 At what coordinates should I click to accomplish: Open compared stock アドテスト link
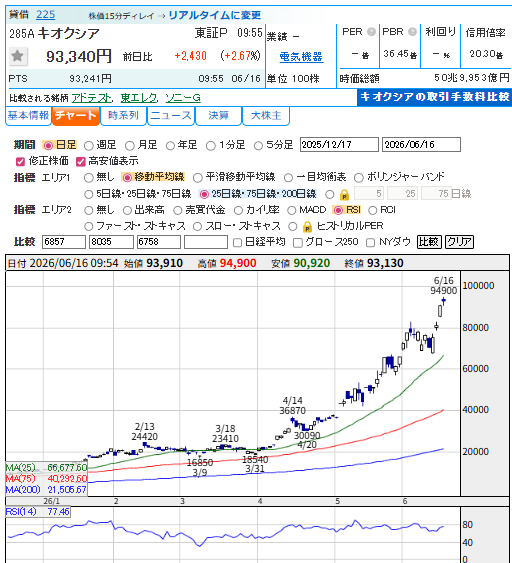(92, 98)
